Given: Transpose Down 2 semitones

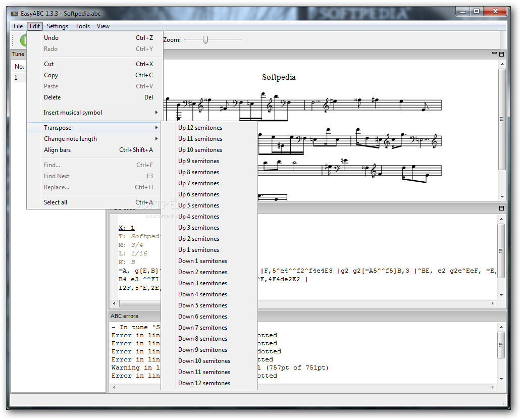Looking at the screenshot, I should tap(210, 272).
